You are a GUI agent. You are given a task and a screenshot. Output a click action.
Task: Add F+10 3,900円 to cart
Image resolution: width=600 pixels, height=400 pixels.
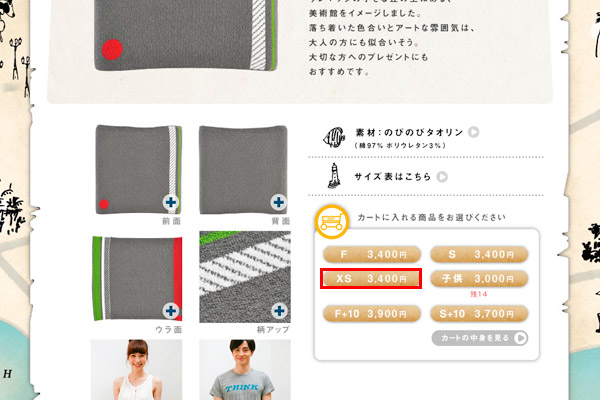[372, 314]
